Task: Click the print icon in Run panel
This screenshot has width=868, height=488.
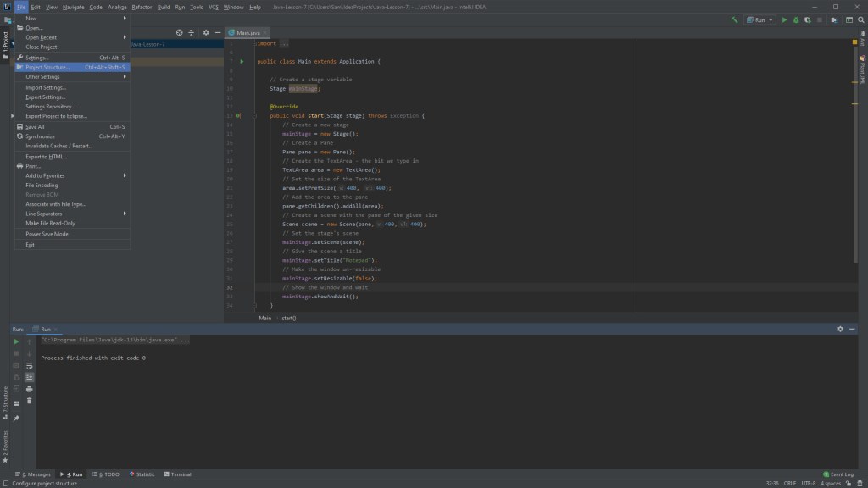Action: tap(29, 389)
